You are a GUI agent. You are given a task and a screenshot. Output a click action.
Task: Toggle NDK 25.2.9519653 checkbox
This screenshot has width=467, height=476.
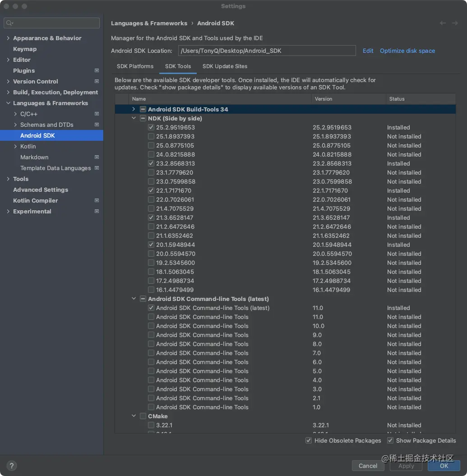coord(151,127)
